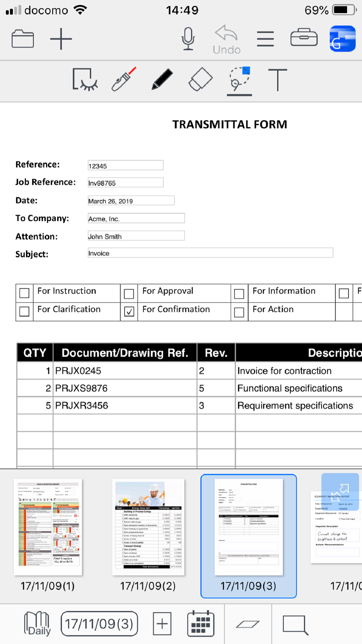Screen dimensions: 362x644
Task: Check the For Information checkbox
Action: coord(239,294)
